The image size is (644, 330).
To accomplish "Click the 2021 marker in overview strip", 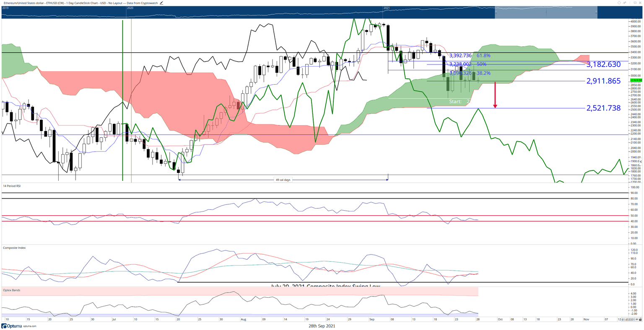I will click(387, 8).
